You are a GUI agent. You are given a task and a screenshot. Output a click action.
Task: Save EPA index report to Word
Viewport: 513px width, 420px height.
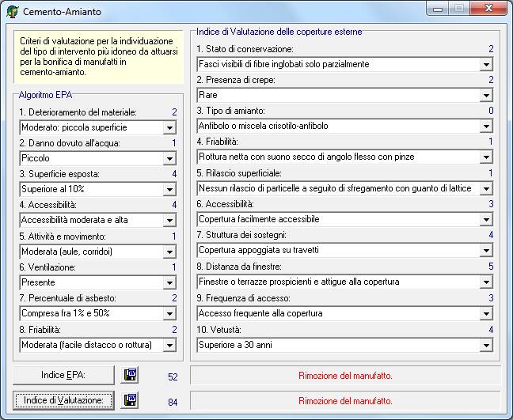point(130,375)
